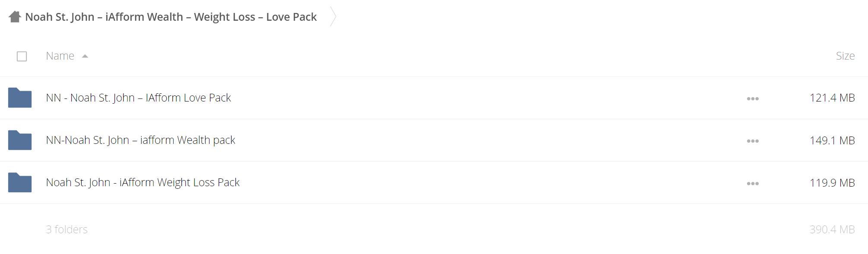This screenshot has height=254, width=868.
Task: Sort the file list by Name column
Action: pyautogui.click(x=60, y=56)
